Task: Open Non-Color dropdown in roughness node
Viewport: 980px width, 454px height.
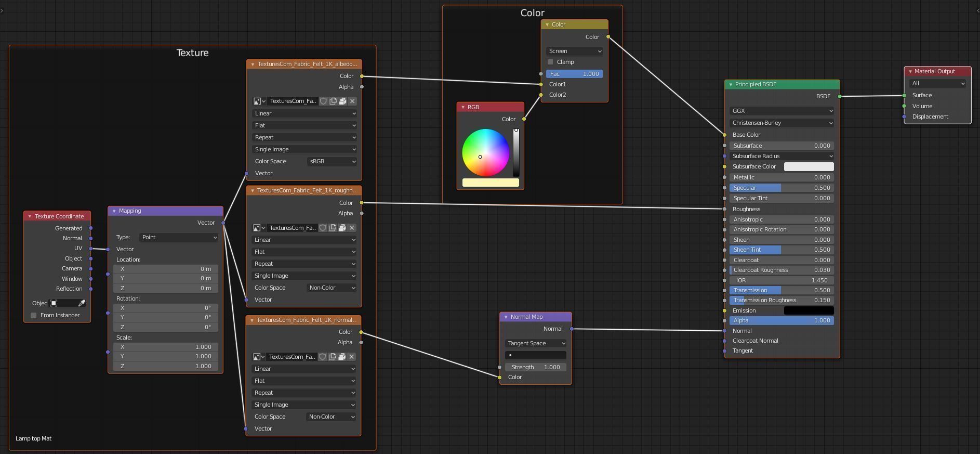Action: 332,288
